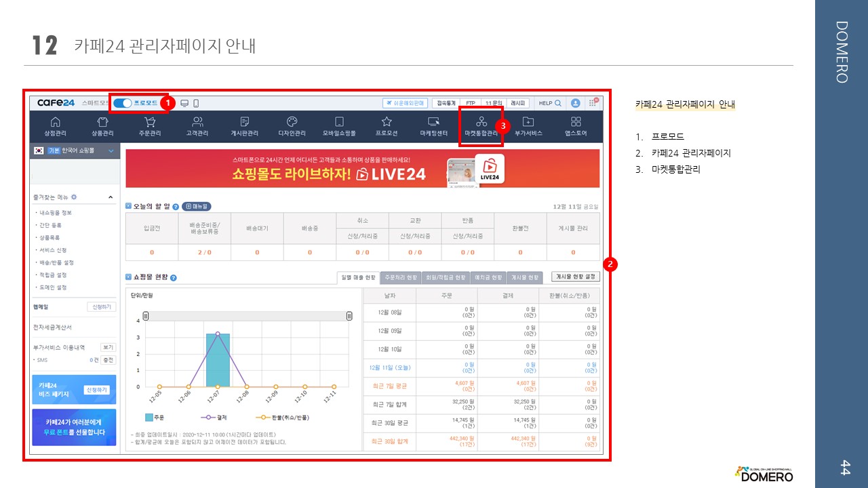Open 접속통계 in top bar
Image resolution: width=868 pixels, height=488 pixels.
coord(446,103)
